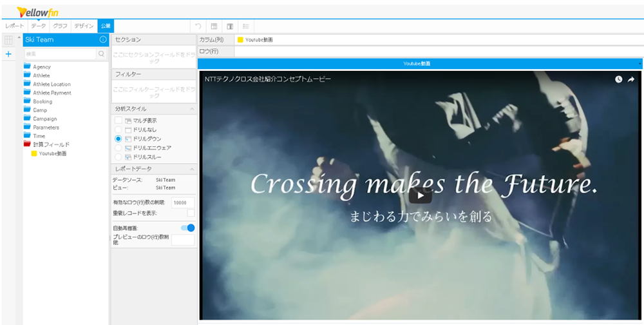The width and height of the screenshot is (644, 325).
Task: Click the search magnifier icon
Action: tap(101, 54)
